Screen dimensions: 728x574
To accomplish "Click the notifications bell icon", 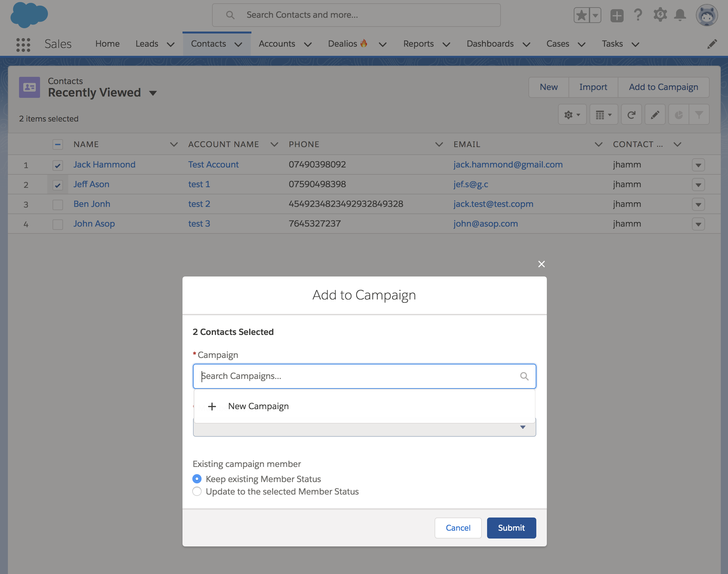I will (x=680, y=15).
